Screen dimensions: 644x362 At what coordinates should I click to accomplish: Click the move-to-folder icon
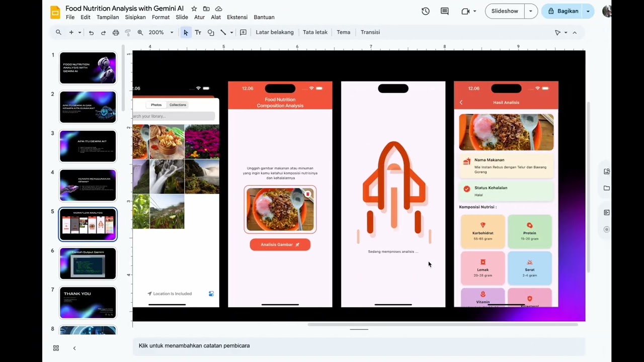coord(206,9)
